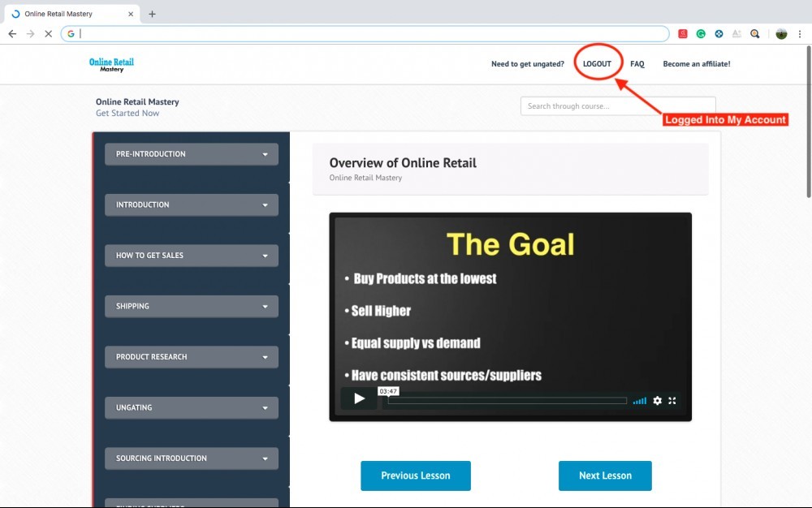Click the red extension icon in toolbar
Image resolution: width=812 pixels, height=508 pixels.
683,33
